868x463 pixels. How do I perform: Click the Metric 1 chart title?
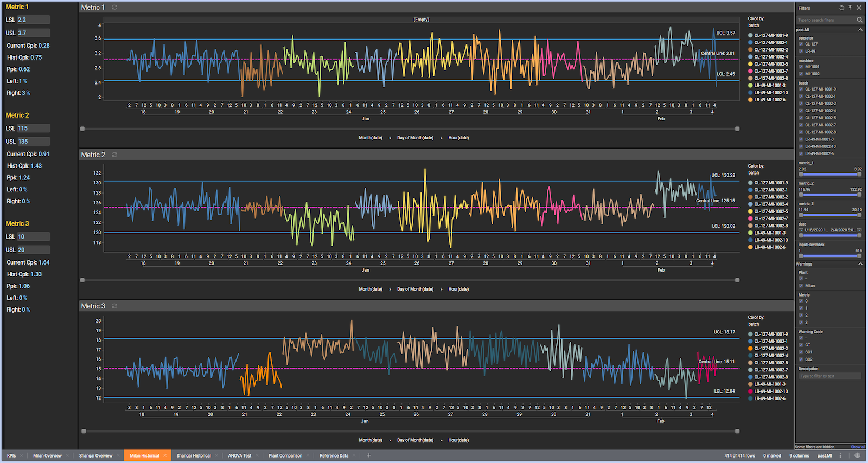(x=93, y=8)
